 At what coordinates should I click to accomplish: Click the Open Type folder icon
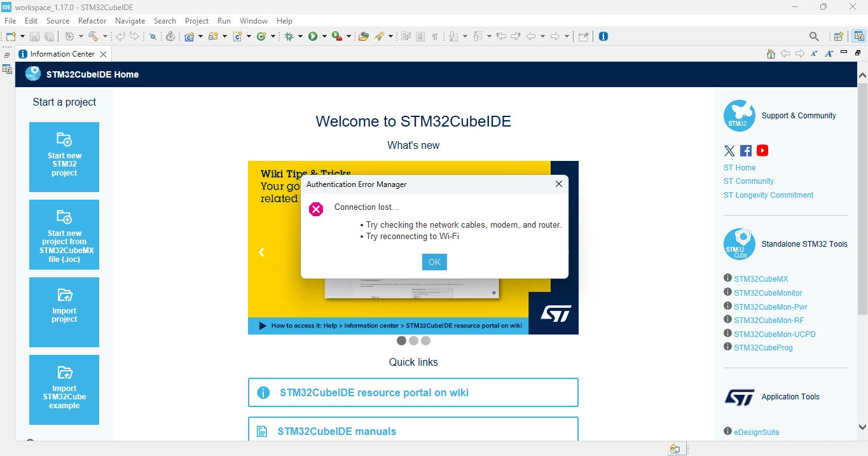pos(364,36)
